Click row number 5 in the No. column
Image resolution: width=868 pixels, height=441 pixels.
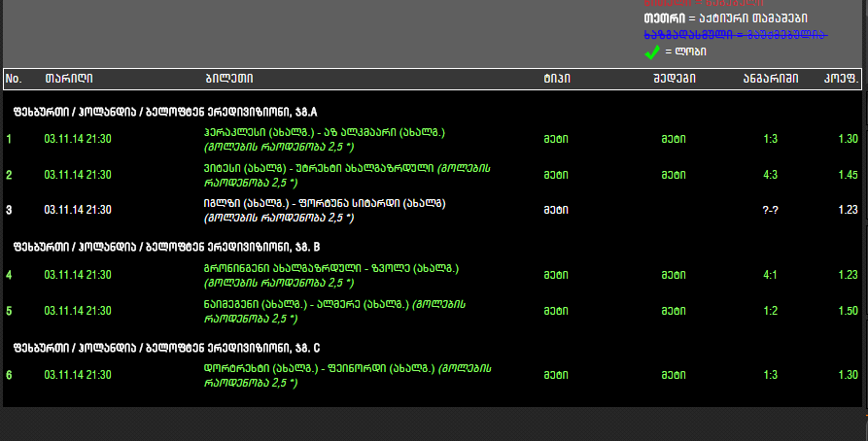click(x=9, y=311)
